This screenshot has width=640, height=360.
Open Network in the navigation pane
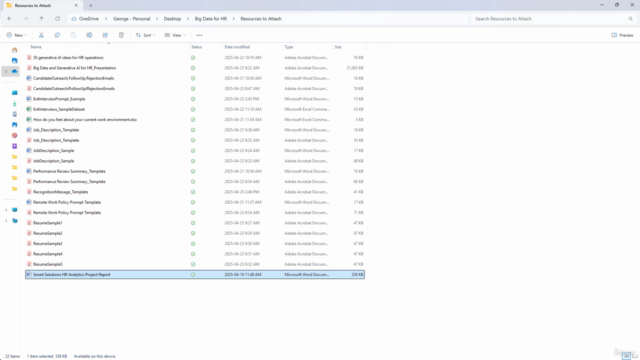15,220
